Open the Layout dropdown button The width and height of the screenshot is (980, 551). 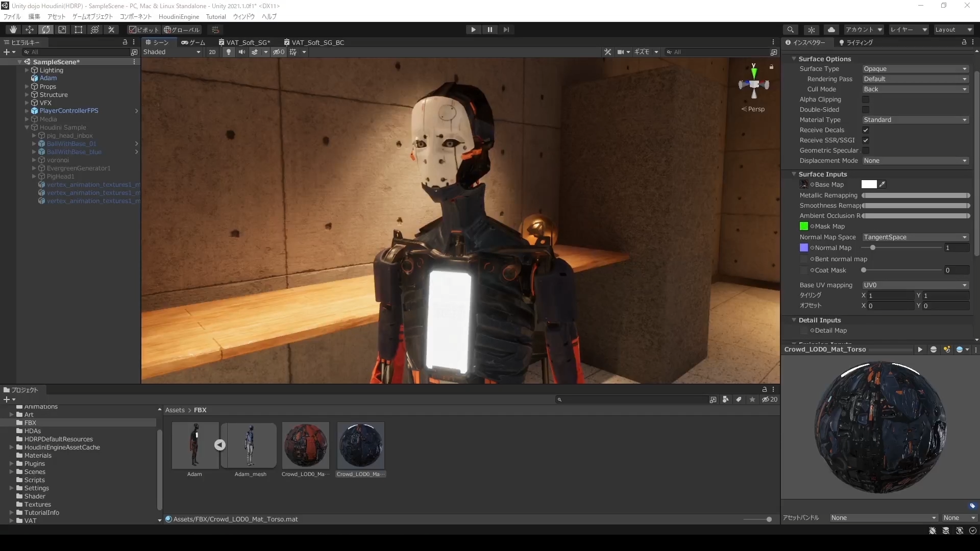pos(953,30)
